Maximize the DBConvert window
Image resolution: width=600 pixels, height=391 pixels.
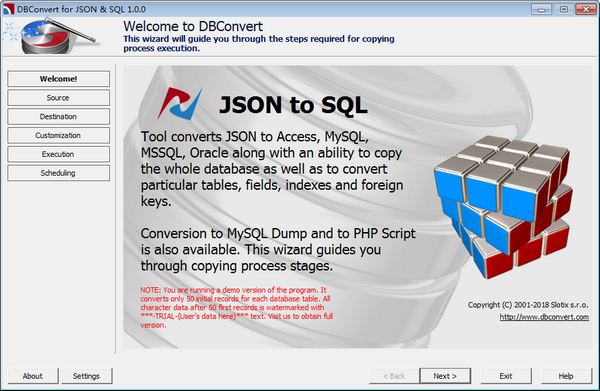[x=563, y=9]
